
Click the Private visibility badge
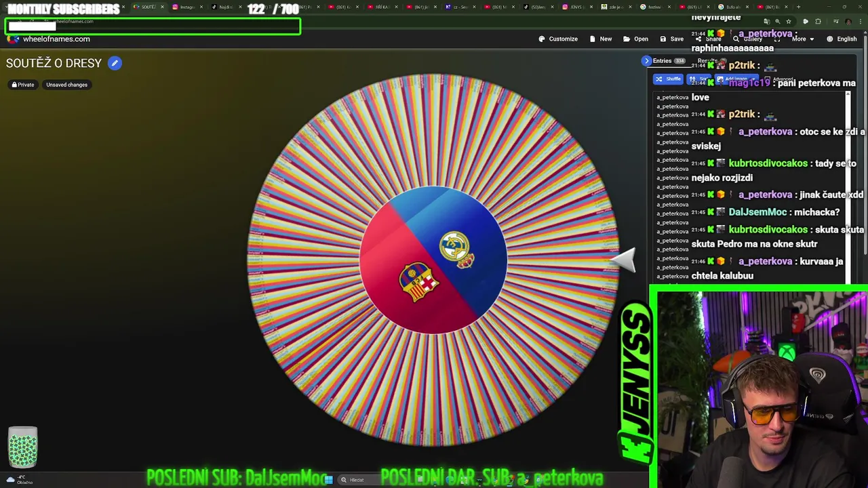point(23,85)
